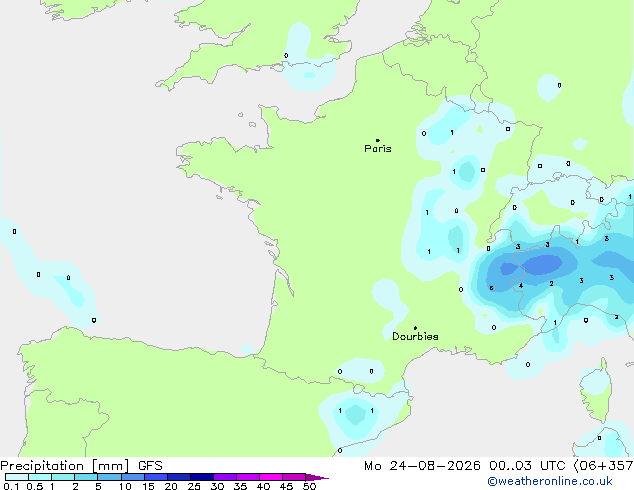Pick the 0.5 mm legend color swatch
This screenshot has width=634, height=490.
pos(40,477)
